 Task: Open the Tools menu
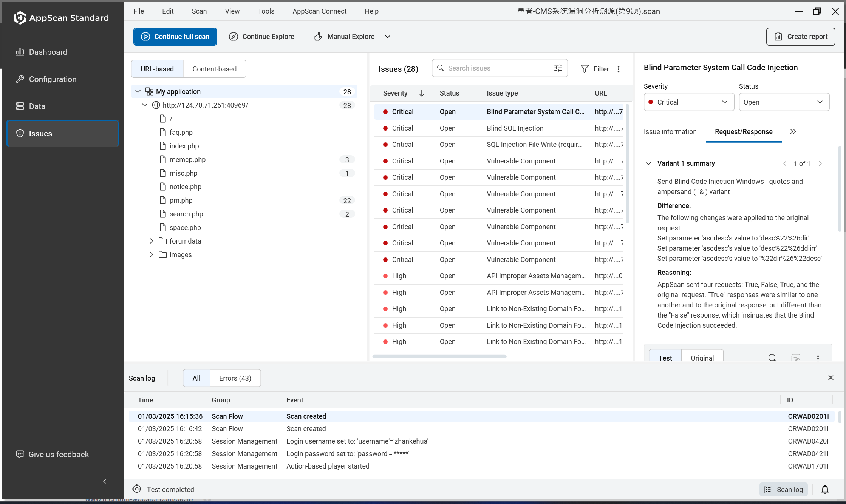click(266, 11)
